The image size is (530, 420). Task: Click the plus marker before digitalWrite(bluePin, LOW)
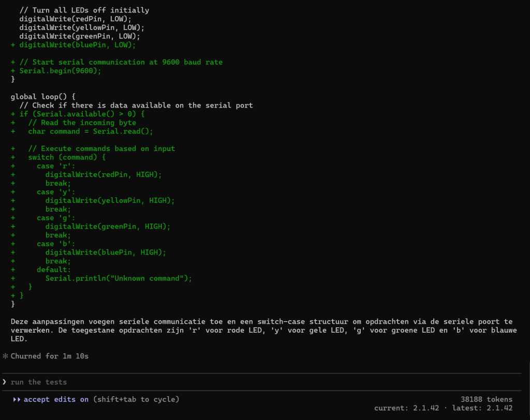[13, 45]
